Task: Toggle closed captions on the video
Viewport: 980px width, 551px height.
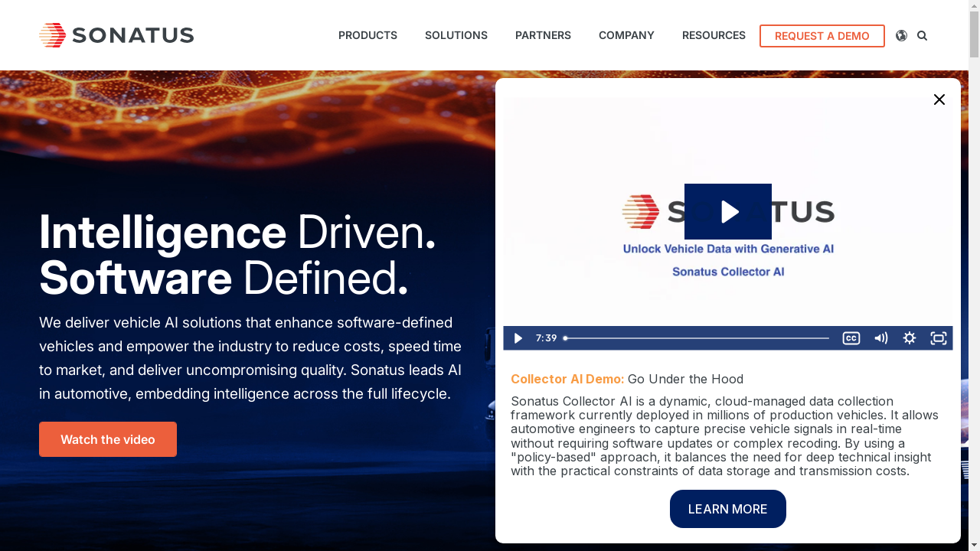Action: pos(851,338)
